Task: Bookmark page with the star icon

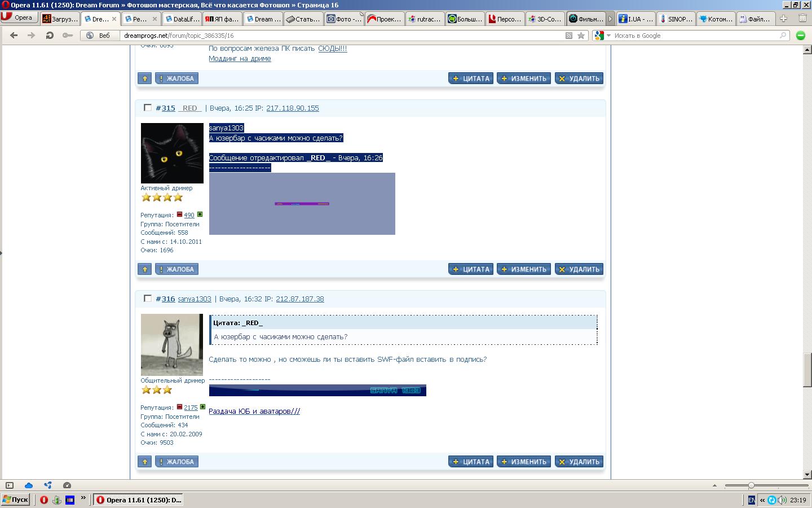Action: pos(581,36)
